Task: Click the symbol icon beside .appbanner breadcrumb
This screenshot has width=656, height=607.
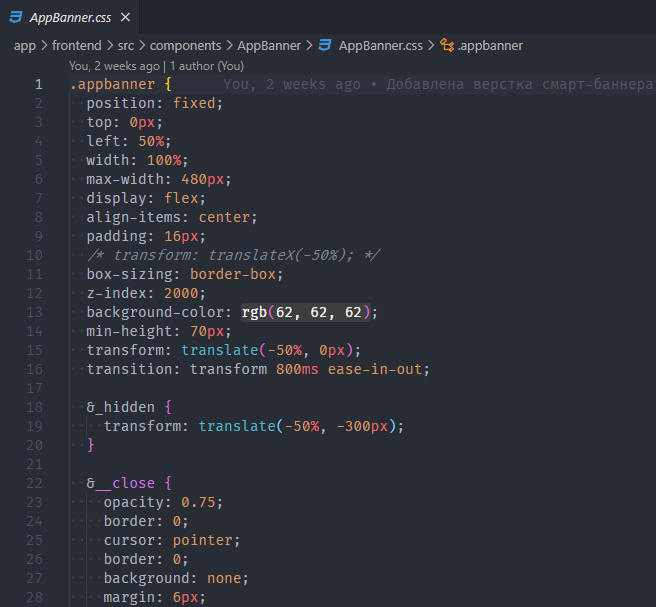Action: 447,45
